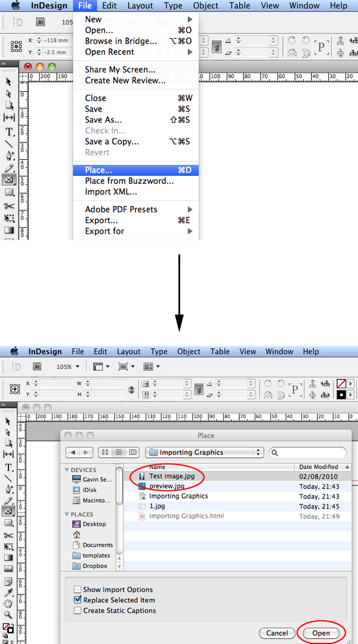Image resolution: width=358 pixels, height=644 pixels.
Task: Choose Create New Review... menu item
Action: pyautogui.click(x=135, y=80)
